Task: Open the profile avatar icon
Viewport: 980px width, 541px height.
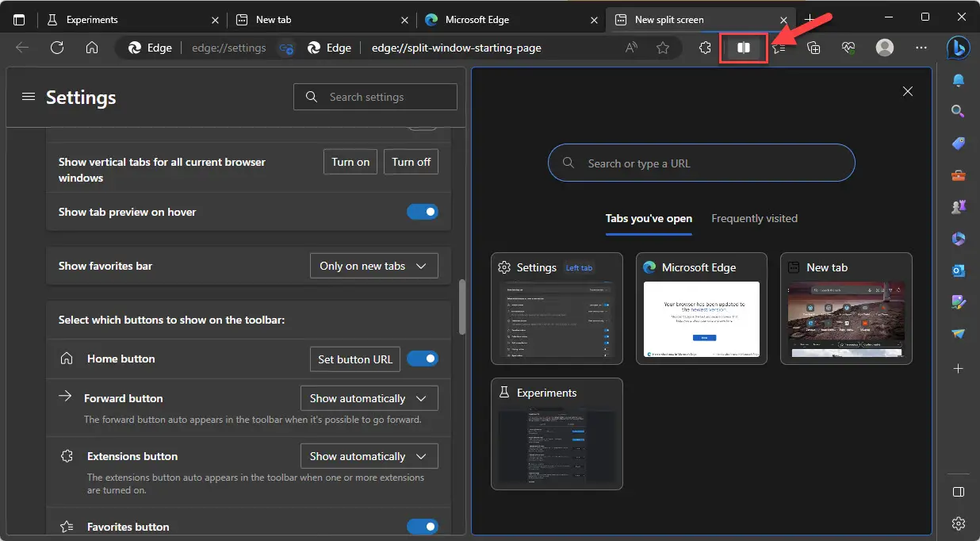Action: 885,48
